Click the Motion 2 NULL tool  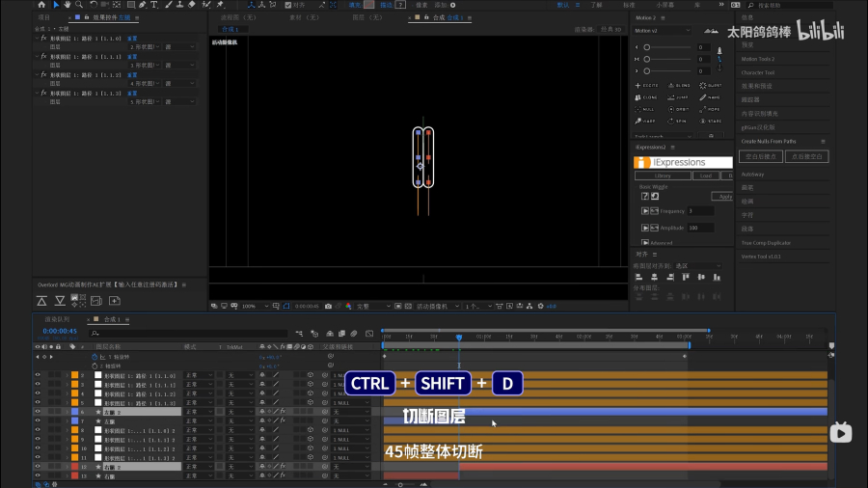pos(645,109)
